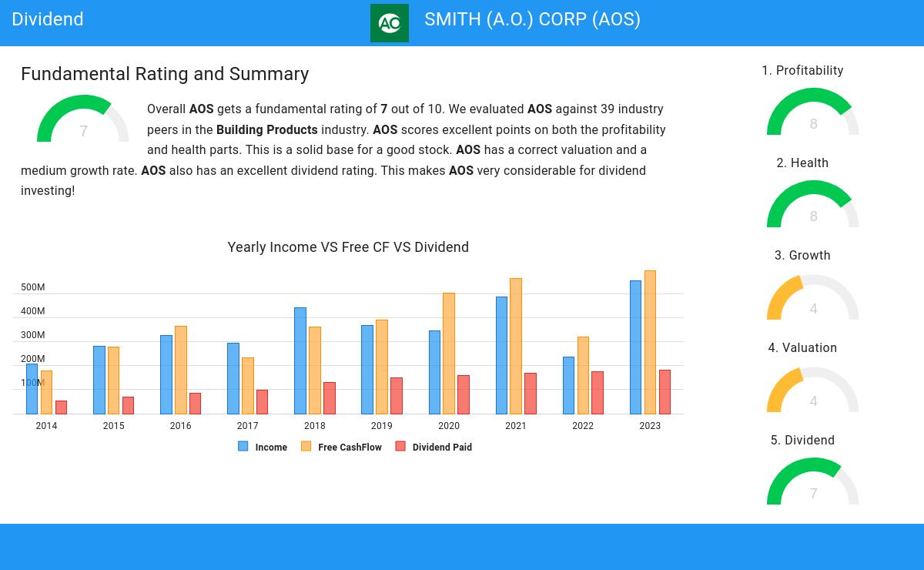Viewport: 924px width, 570px height.
Task: Click the Dividend header title
Action: click(x=48, y=19)
